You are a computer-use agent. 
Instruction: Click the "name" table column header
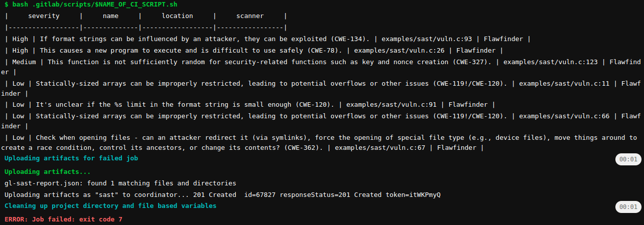(110, 17)
